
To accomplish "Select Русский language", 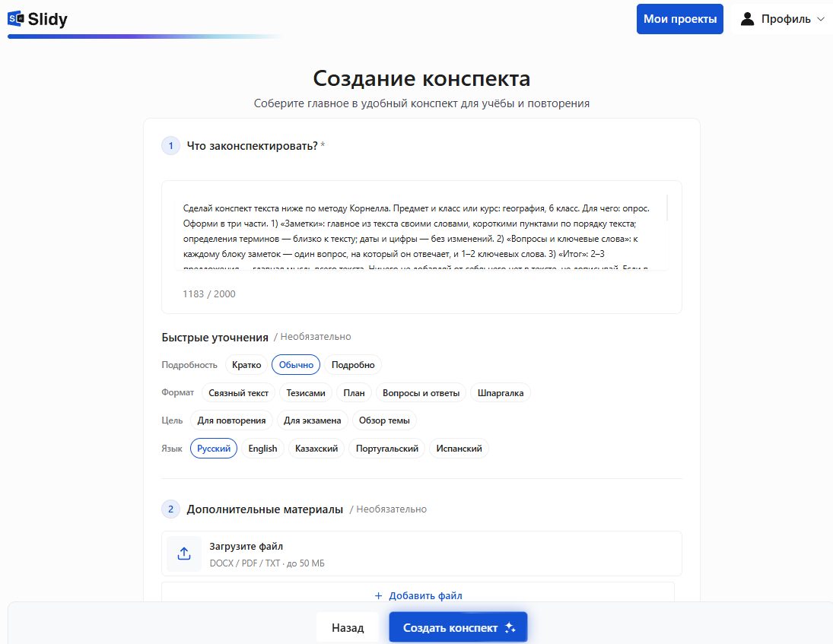I will pos(214,449).
